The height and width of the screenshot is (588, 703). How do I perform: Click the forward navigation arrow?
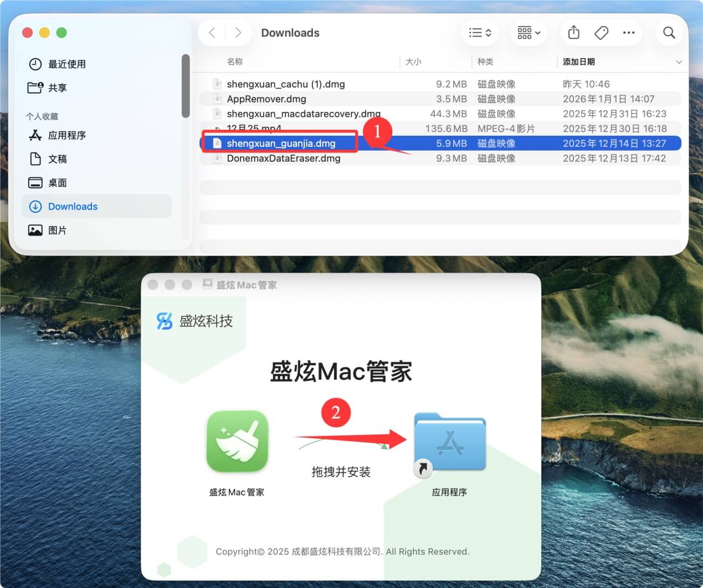click(238, 33)
